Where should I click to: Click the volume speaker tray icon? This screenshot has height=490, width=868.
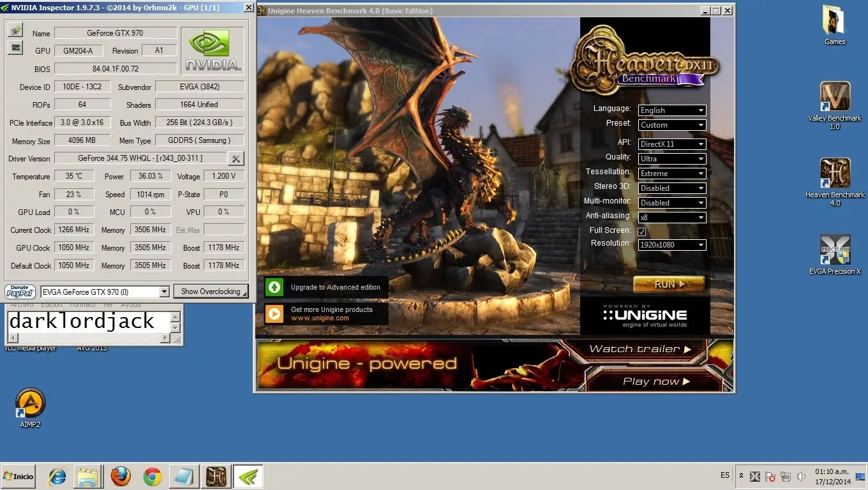pos(801,477)
